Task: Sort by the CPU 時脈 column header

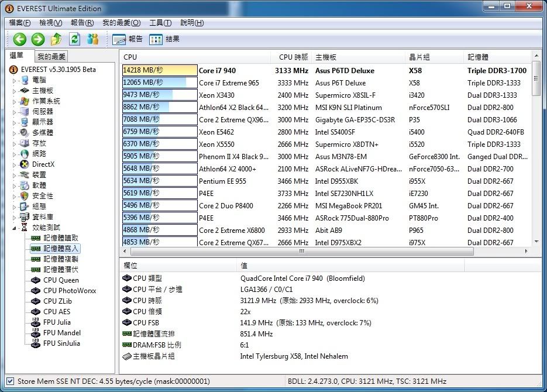Action: 291,57
